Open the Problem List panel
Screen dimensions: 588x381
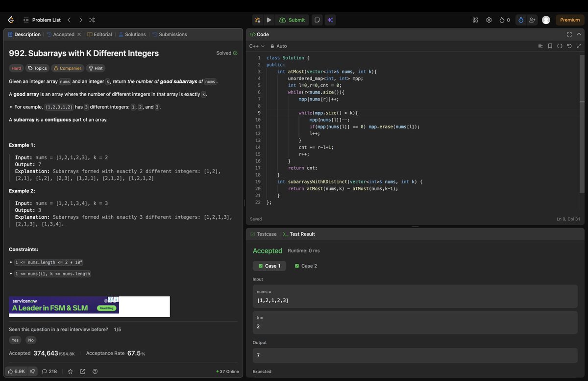pos(42,20)
